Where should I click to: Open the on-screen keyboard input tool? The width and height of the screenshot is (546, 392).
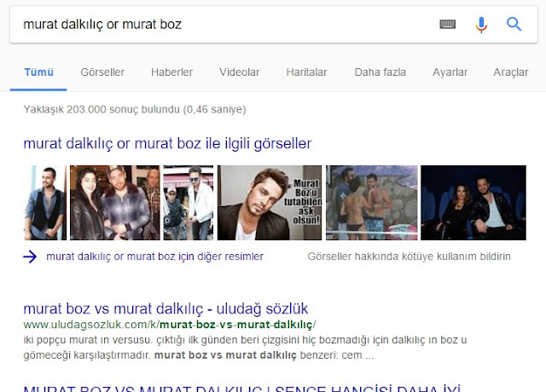[447, 25]
